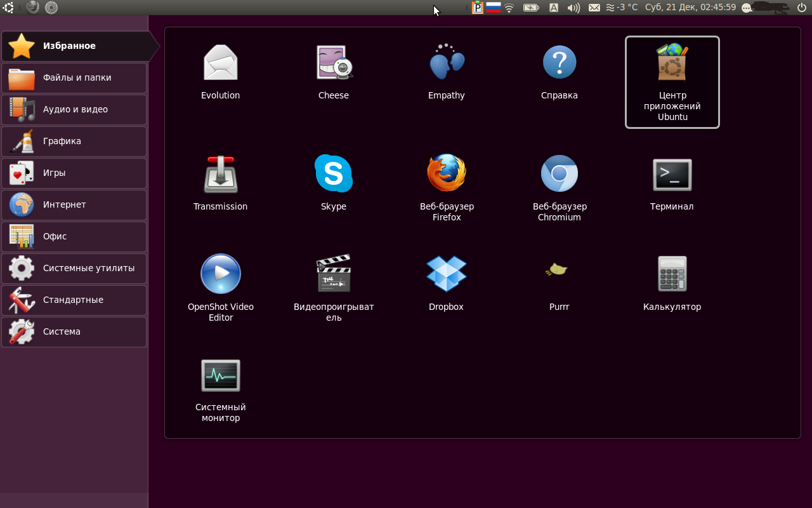This screenshot has width=812, height=508.
Task: Select the Избранное category
Action: 80,46
